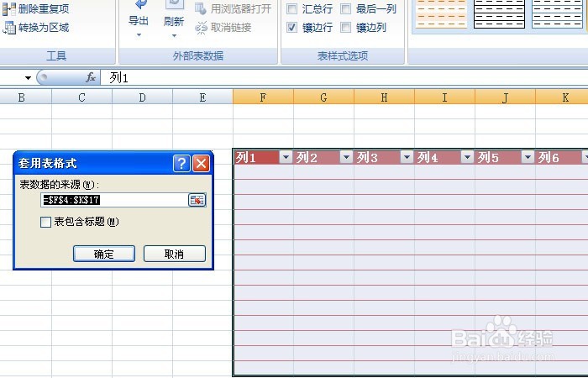Toggle the 汇总行 total row checkbox
Viewport: 588px width, 378px height.
point(291,8)
